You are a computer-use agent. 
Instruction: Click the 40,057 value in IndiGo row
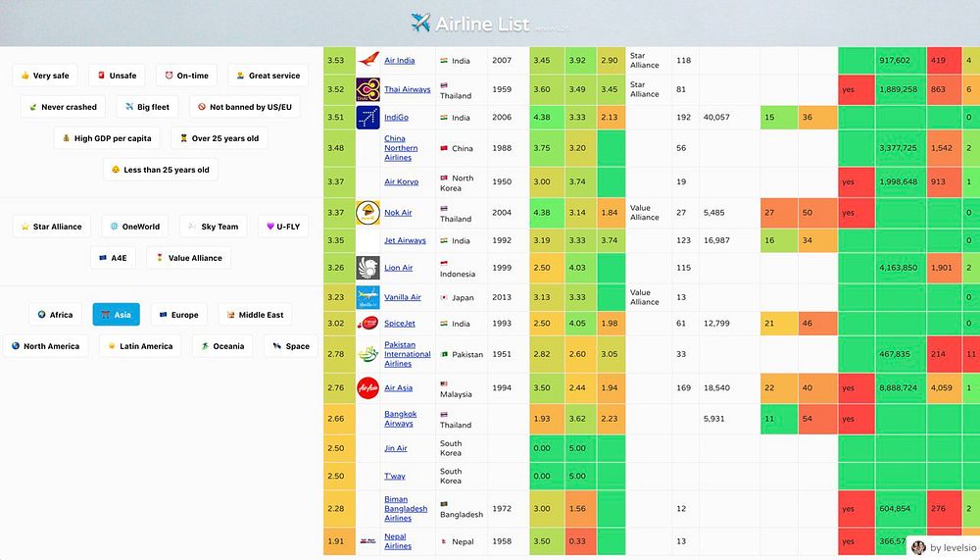coord(716,117)
